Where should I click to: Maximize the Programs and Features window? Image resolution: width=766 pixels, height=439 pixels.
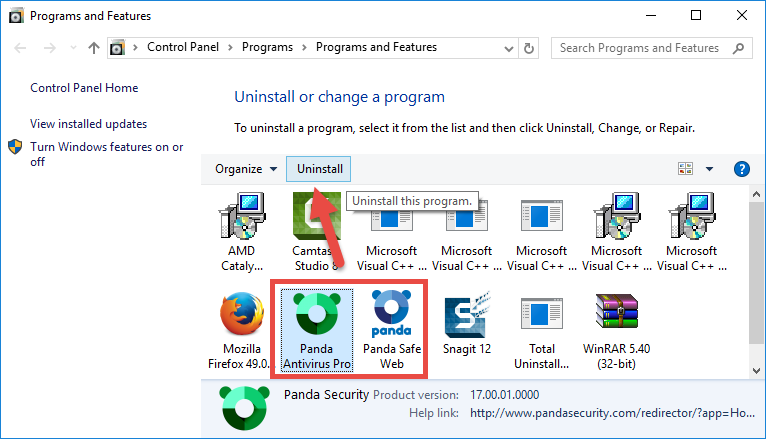(x=696, y=15)
